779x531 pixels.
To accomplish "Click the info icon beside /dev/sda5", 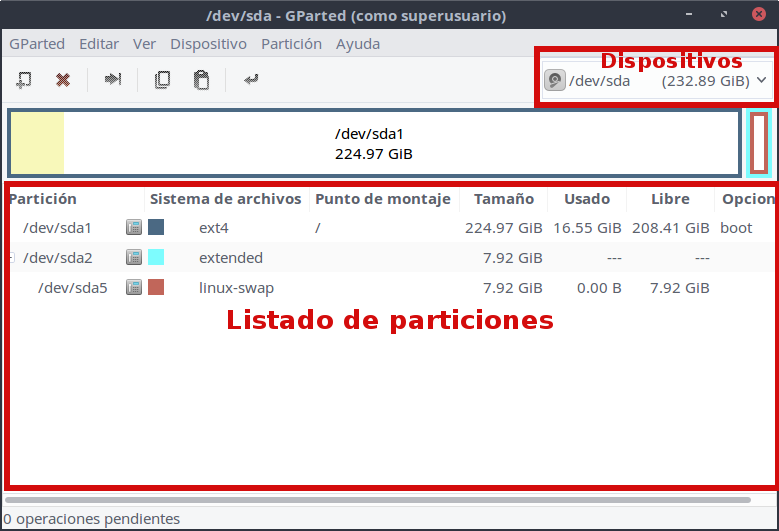I will coord(134,288).
